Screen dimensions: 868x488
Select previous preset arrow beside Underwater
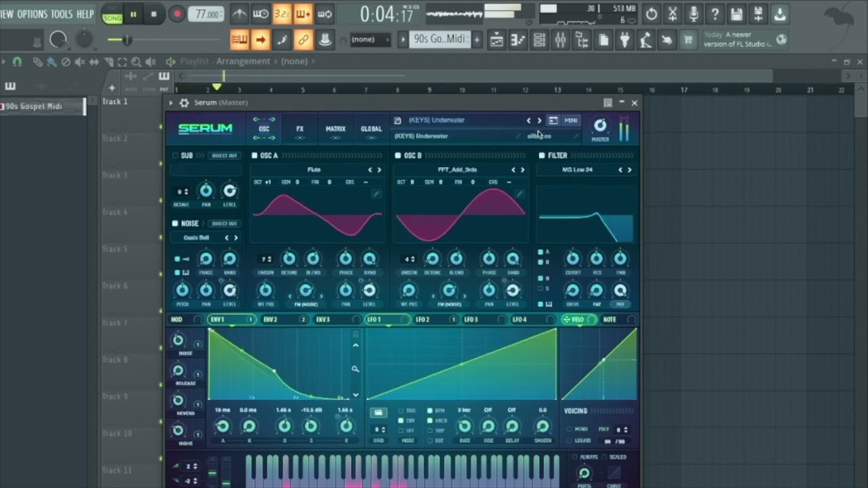529,121
